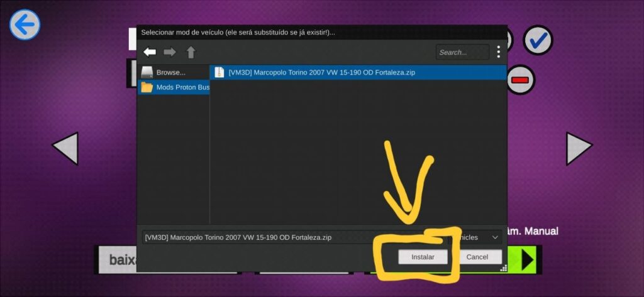Open the three-dot options menu
Image resolution: width=644 pixels, height=297 pixels.
click(498, 52)
